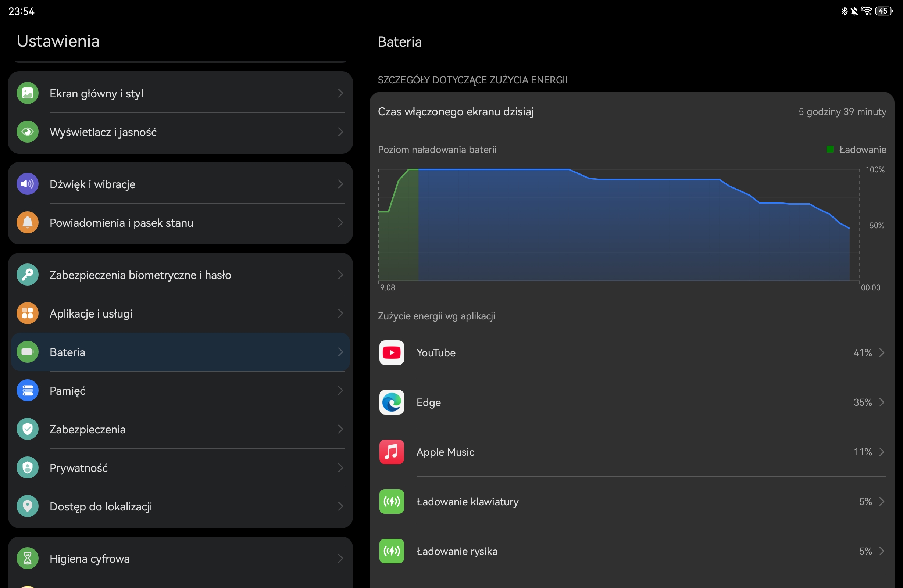Open Ekran główny i styl icon
The image size is (903, 588).
click(x=27, y=93)
